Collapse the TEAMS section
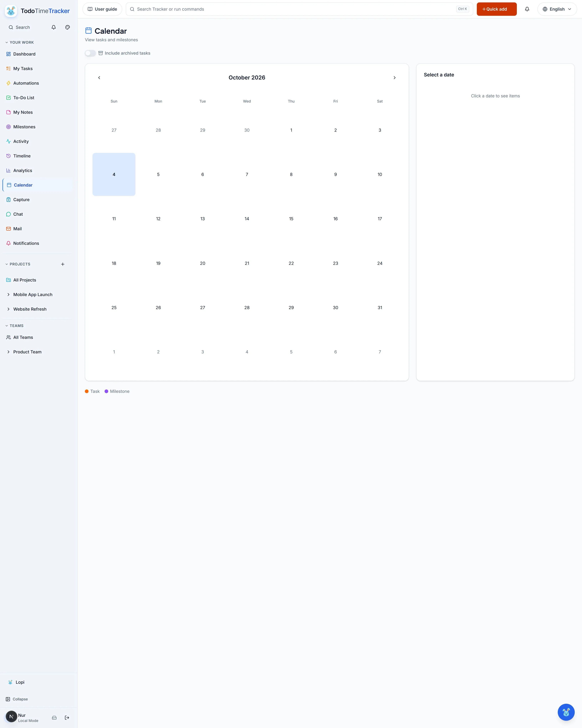The width and height of the screenshot is (582, 728). 14,326
